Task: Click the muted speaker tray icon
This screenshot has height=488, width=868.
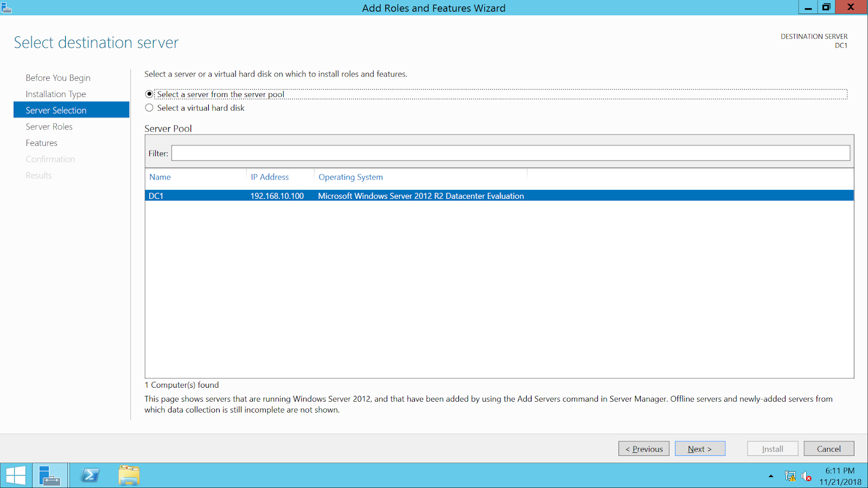Action: [x=806, y=477]
